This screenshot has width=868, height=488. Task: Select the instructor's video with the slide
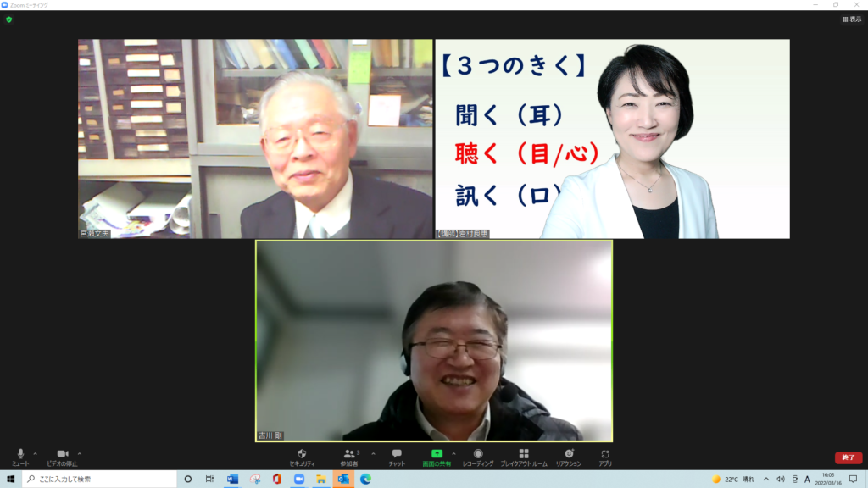(612, 139)
